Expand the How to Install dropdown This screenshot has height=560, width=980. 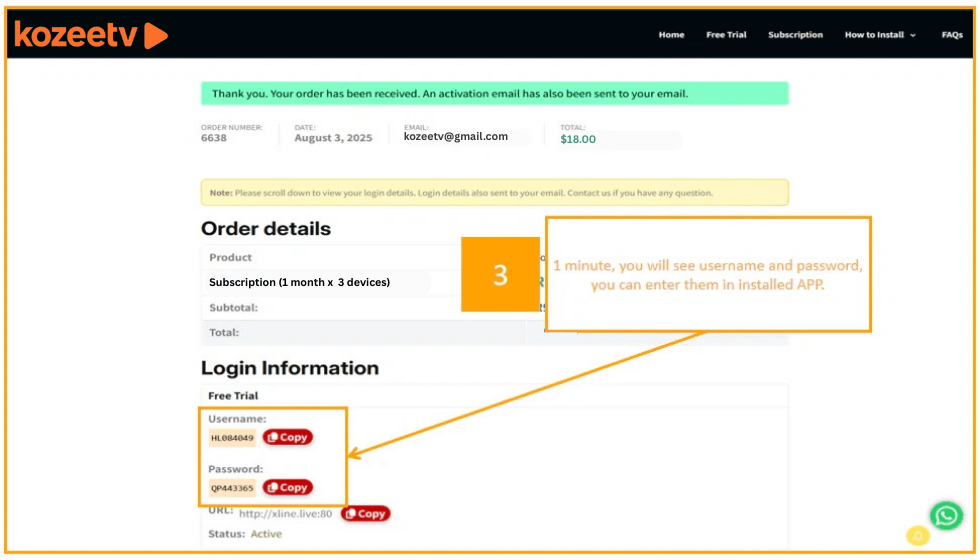(x=880, y=35)
